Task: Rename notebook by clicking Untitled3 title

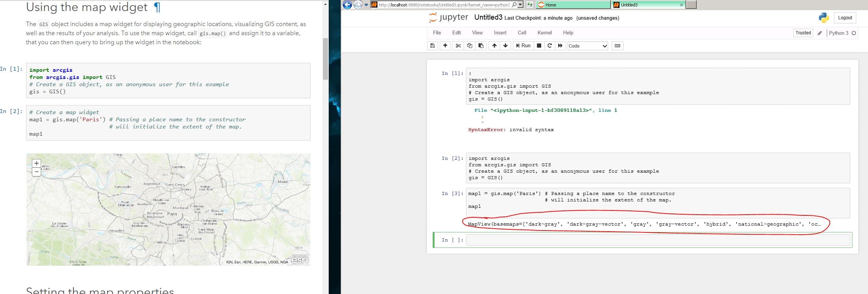Action: pos(488,17)
